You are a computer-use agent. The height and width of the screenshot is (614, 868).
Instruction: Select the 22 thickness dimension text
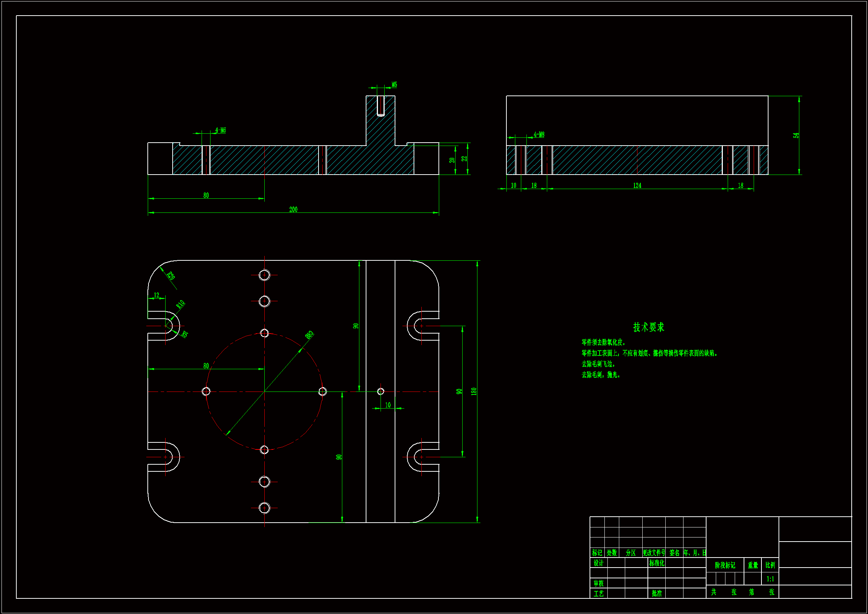[464, 159]
